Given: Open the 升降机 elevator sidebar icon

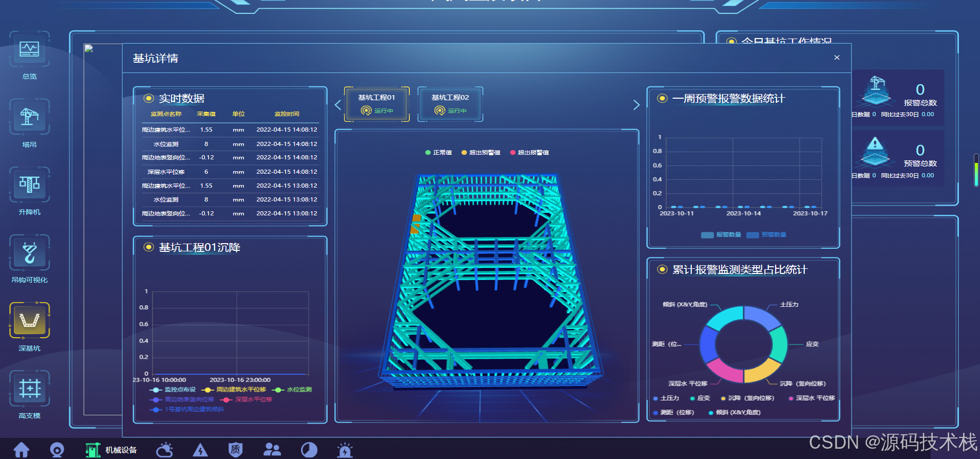Looking at the screenshot, I should tap(29, 185).
